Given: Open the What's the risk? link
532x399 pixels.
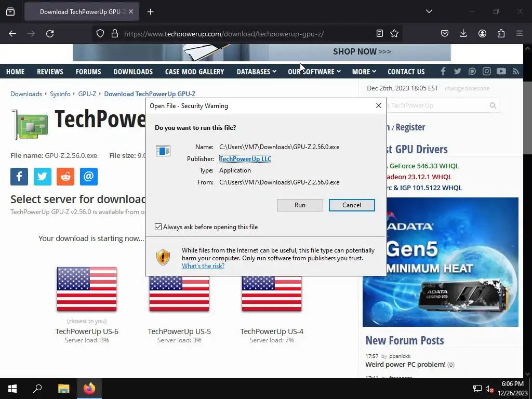Looking at the screenshot, I should tap(203, 266).
